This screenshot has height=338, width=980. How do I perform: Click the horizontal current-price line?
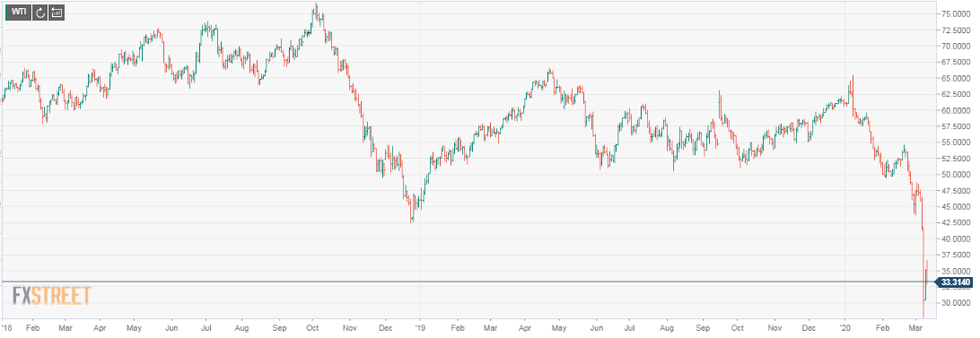pyautogui.click(x=468, y=282)
